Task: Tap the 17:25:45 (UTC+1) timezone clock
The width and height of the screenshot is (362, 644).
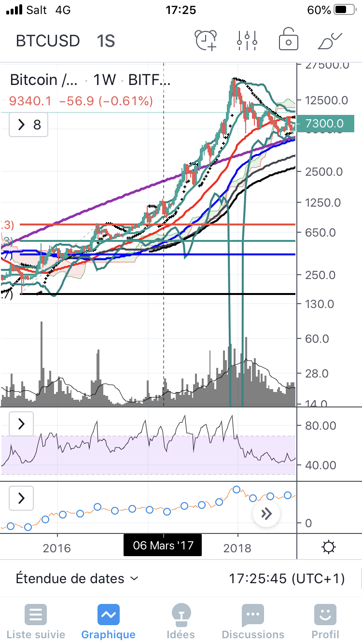Action: coord(287,578)
